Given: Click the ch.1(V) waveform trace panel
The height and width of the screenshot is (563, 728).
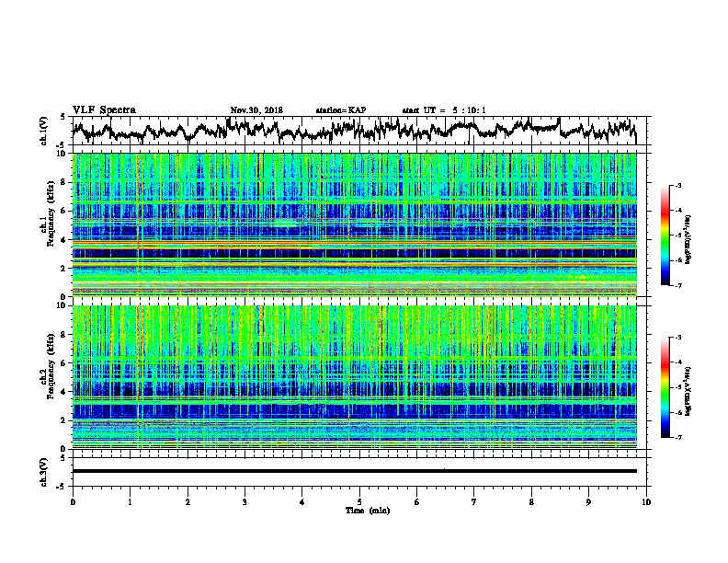Looking at the screenshot, I should 359,131.
